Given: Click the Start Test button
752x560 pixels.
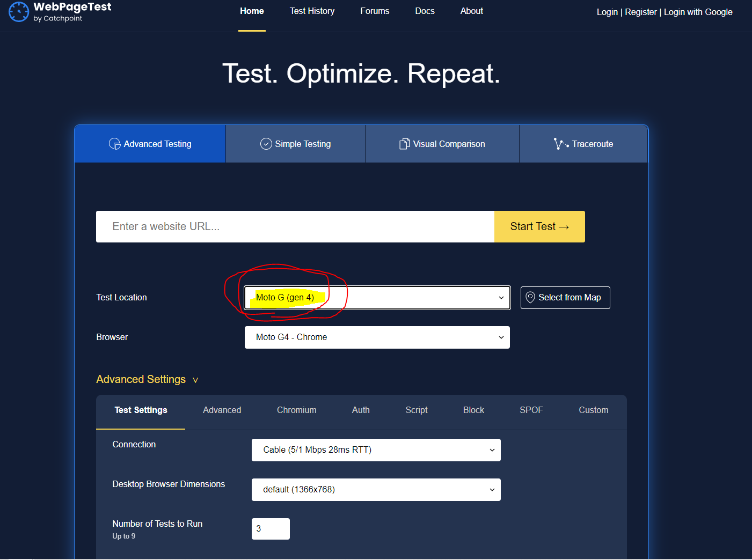Looking at the screenshot, I should click(539, 226).
